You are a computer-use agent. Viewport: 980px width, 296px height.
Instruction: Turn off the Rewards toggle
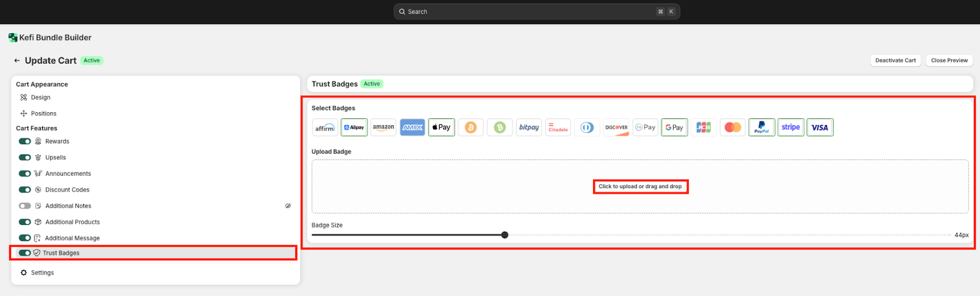(x=25, y=142)
